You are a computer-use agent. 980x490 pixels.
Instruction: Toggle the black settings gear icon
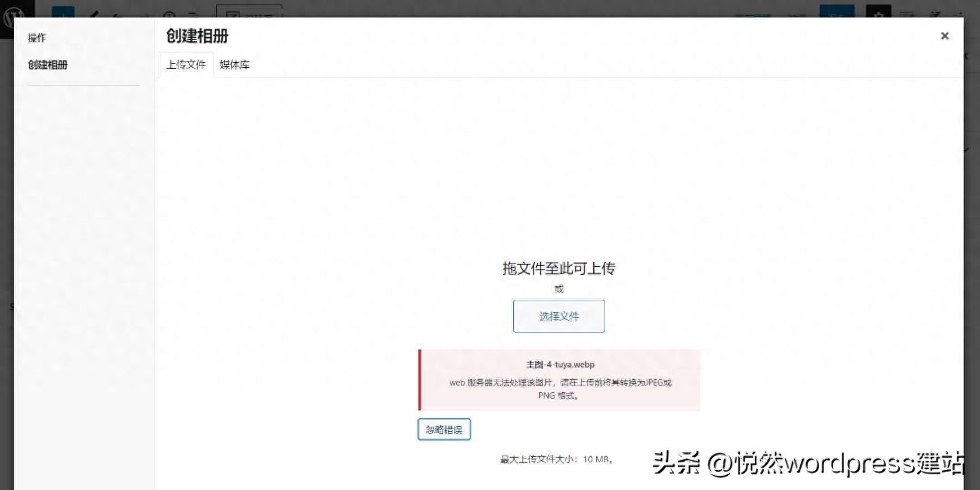[878, 12]
